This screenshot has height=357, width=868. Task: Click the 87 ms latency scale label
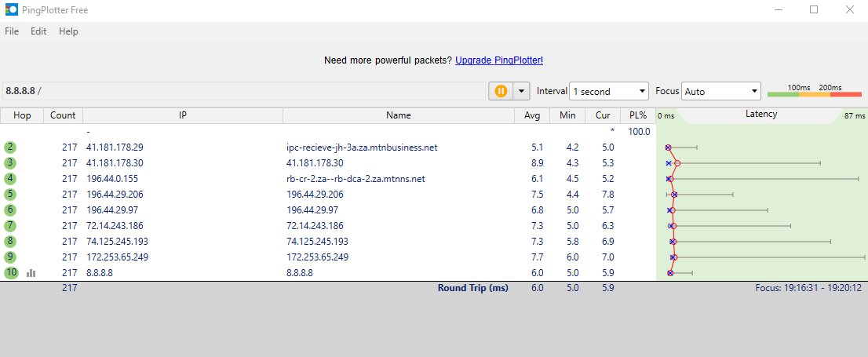tap(854, 115)
